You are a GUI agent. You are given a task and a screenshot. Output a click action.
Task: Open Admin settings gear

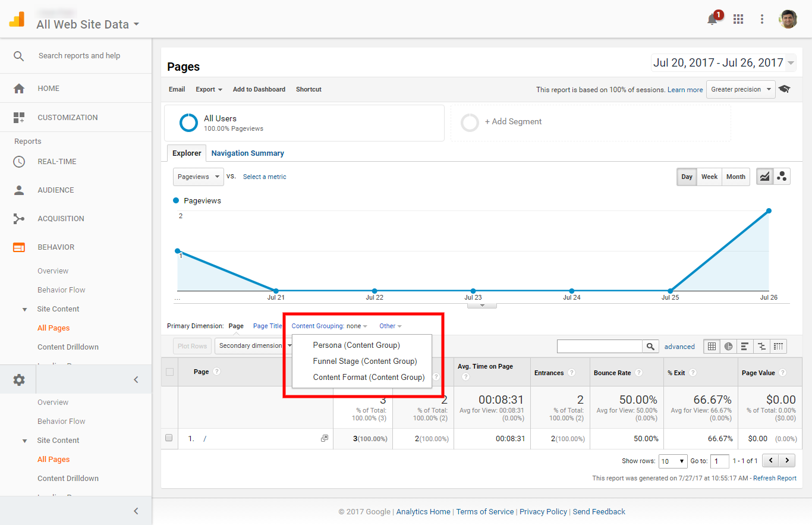pos(19,380)
